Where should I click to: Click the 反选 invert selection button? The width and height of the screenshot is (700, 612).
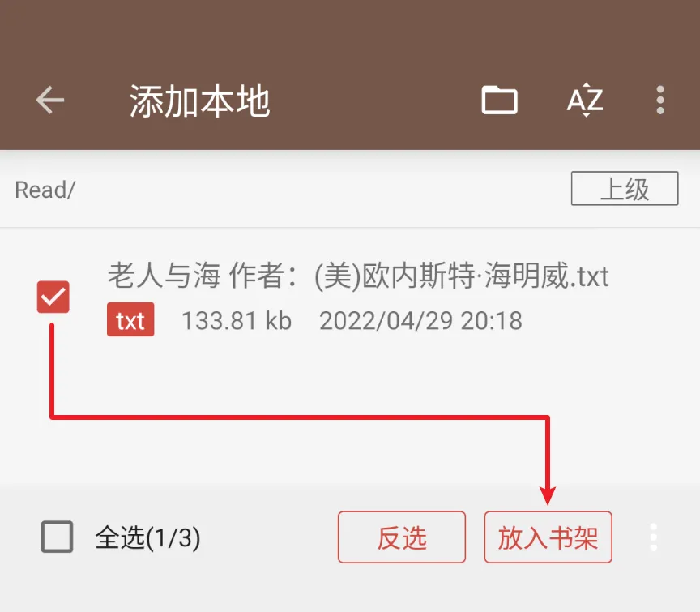click(x=402, y=537)
